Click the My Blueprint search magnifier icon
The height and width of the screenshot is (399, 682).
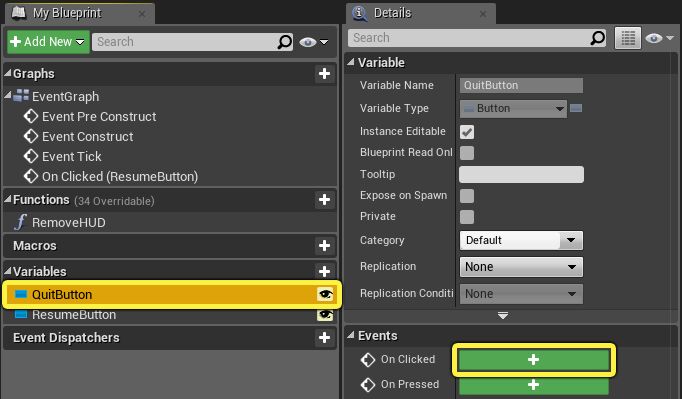coord(285,42)
